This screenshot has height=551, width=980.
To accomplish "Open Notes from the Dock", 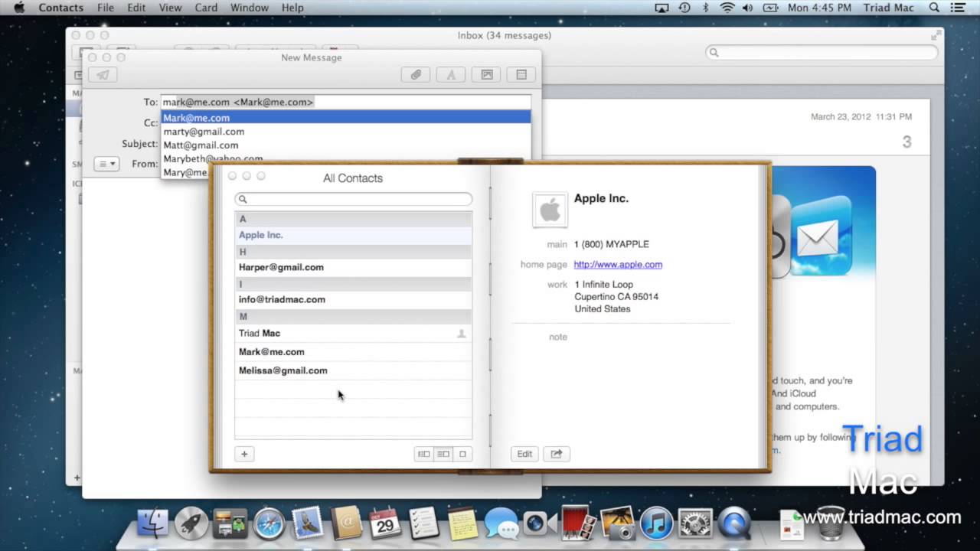I will (462, 523).
